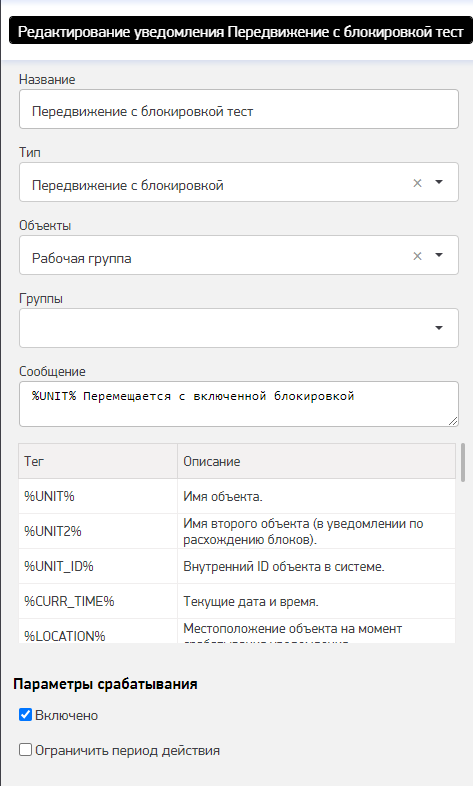Screen dimensions: 473x786
Task: Open the Тип dropdown arrow
Action: 439,182
